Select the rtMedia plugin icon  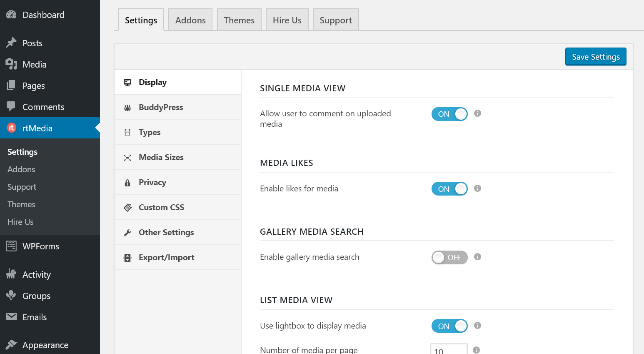point(11,128)
